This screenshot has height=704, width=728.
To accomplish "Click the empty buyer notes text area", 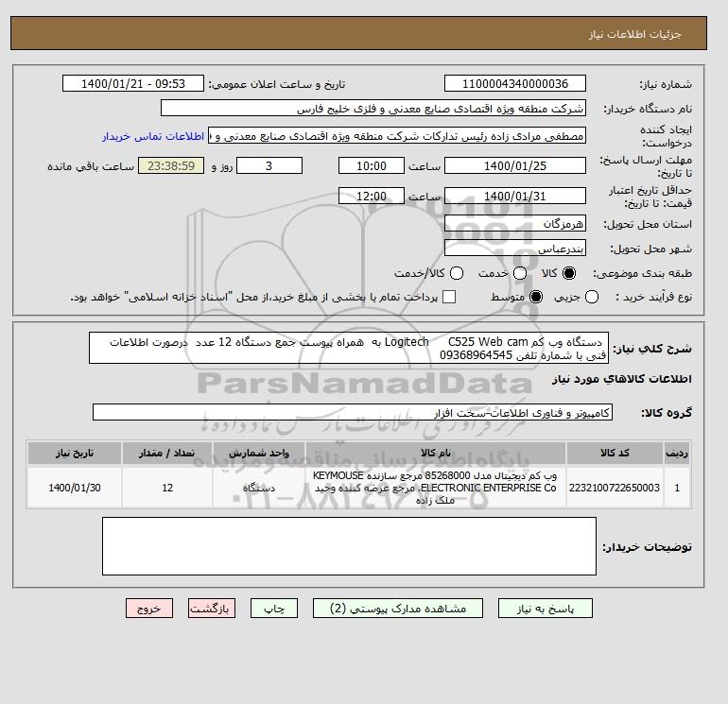I will point(349,546).
